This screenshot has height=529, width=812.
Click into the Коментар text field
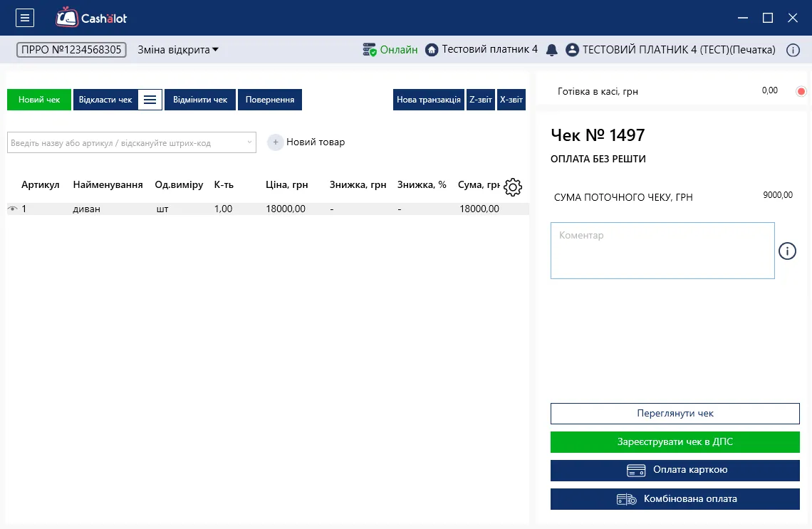[x=662, y=251]
